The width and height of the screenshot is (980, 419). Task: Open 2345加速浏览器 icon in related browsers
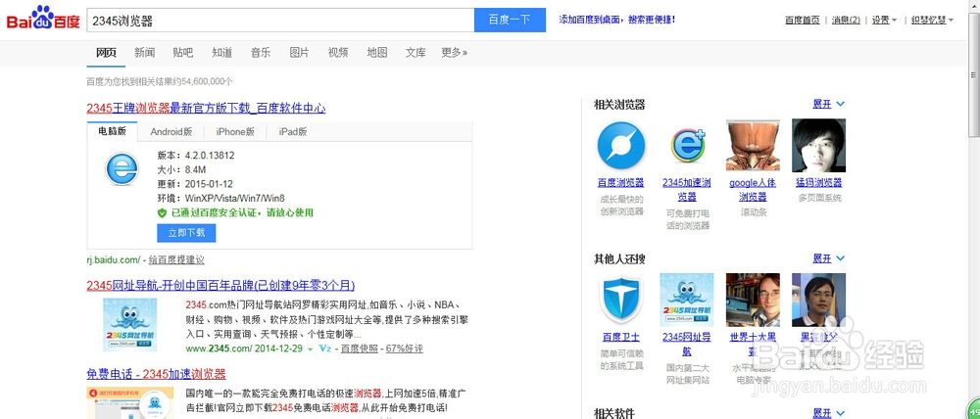[687, 146]
